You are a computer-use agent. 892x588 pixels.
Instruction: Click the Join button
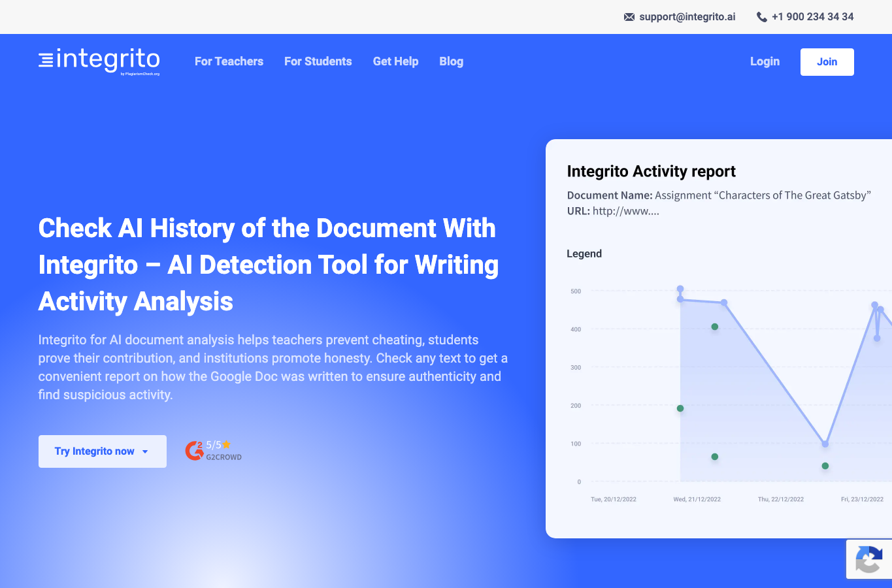click(827, 62)
